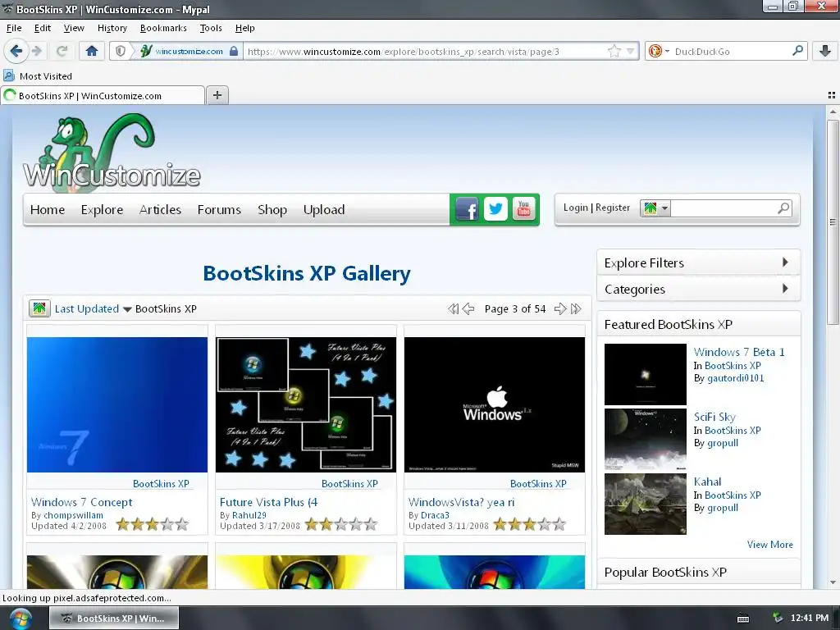Click View More under Featured BootSkins
840x630 pixels.
click(769, 545)
